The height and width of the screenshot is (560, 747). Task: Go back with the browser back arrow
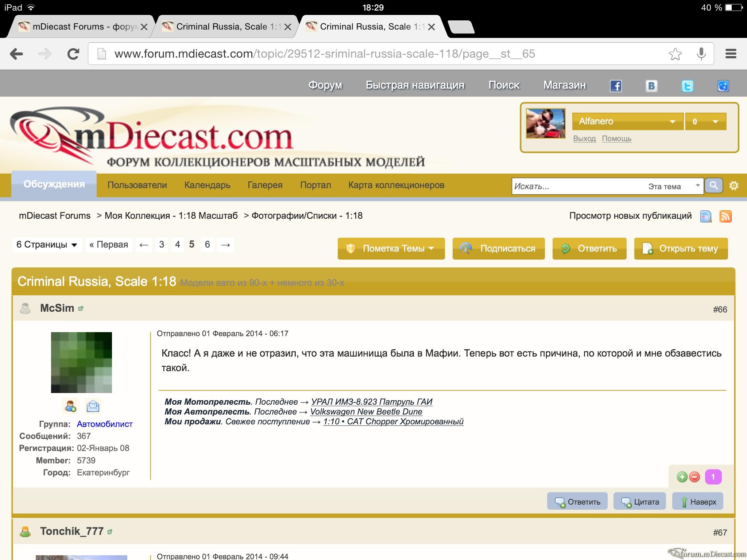(16, 54)
